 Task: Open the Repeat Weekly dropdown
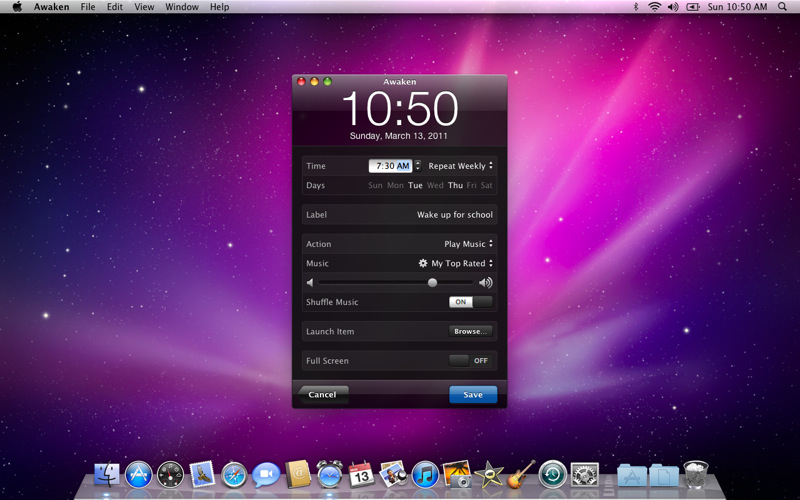click(460, 166)
